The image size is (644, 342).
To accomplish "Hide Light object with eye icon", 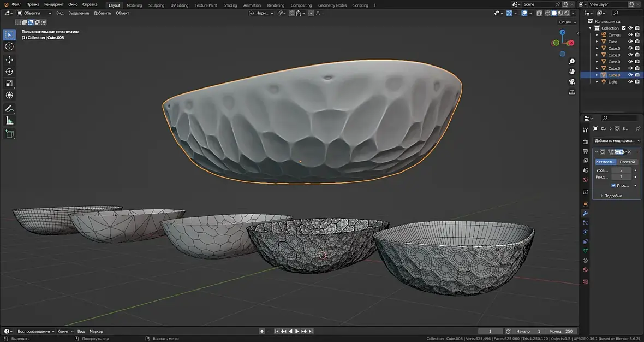I will coord(630,82).
